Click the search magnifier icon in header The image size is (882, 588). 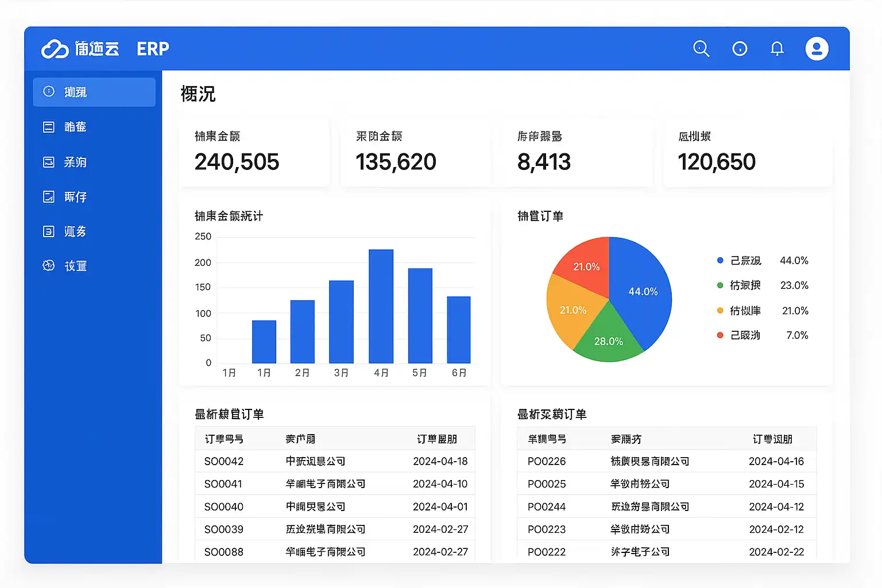(x=701, y=49)
